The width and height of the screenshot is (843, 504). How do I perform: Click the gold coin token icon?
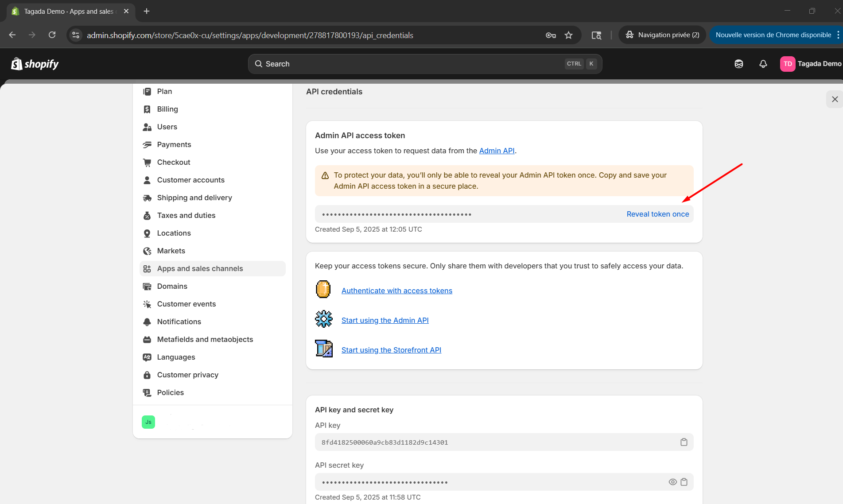(323, 289)
